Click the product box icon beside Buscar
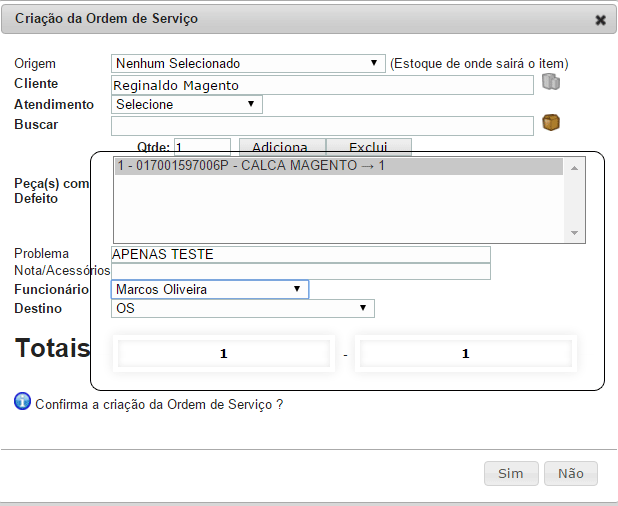618x506 pixels. pos(551,123)
